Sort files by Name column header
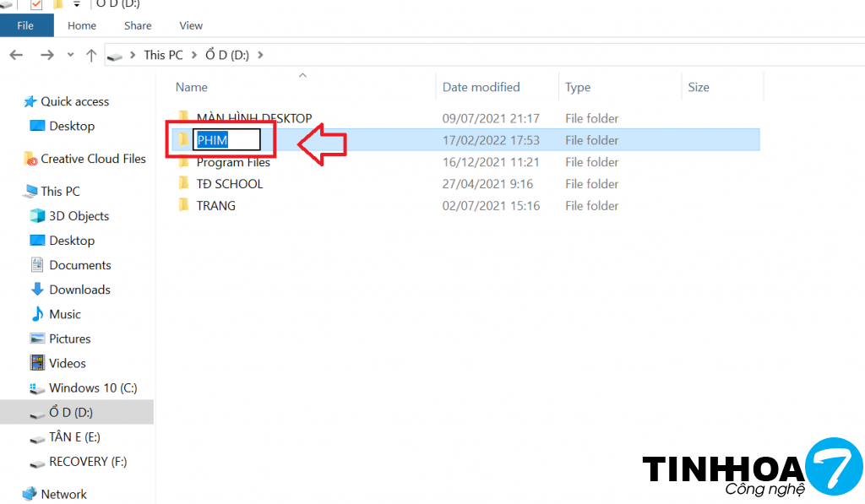Viewport: 865px width, 504px height. [x=192, y=87]
